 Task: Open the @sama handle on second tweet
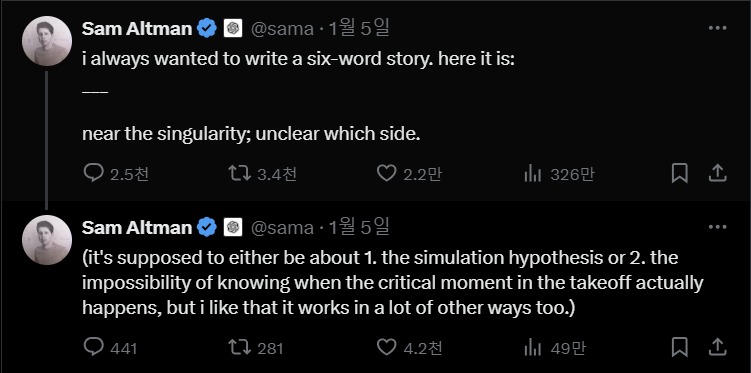(x=283, y=228)
